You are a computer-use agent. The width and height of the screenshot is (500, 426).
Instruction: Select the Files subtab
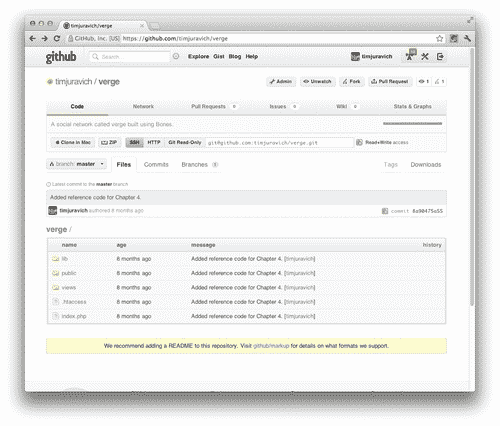click(124, 164)
